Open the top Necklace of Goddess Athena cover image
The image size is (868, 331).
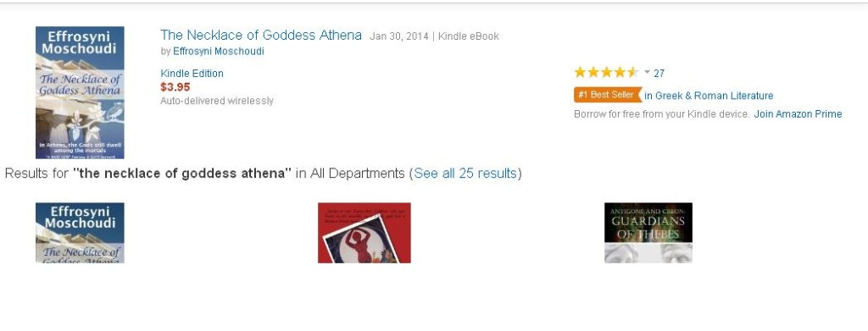(x=80, y=92)
